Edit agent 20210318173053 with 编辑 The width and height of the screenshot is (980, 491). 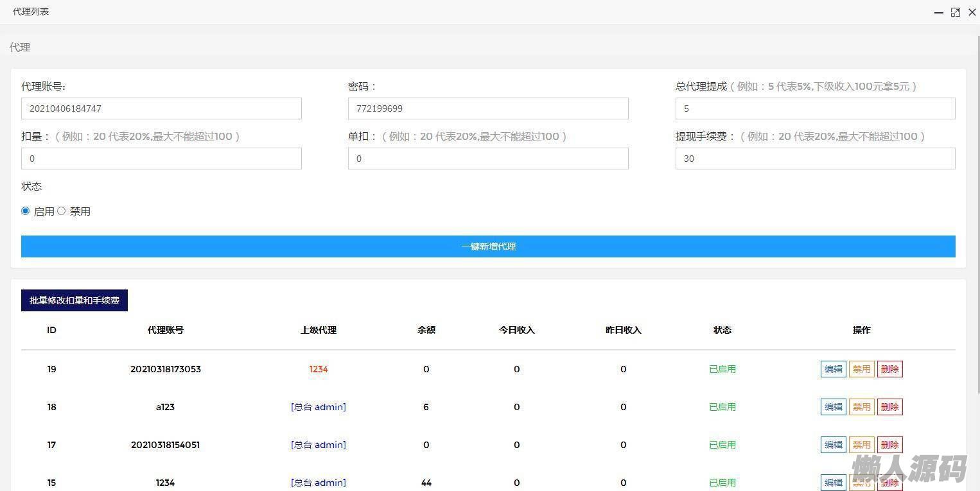point(833,369)
